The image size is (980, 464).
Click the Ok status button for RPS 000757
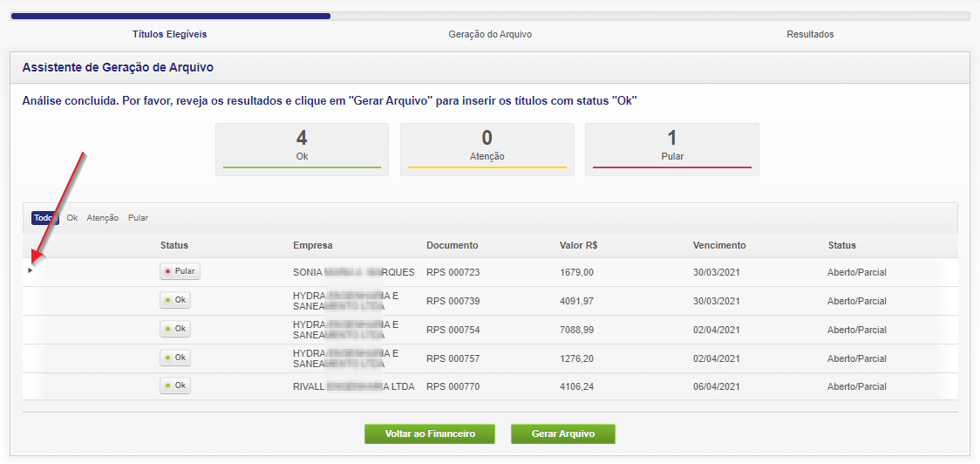[x=175, y=358]
